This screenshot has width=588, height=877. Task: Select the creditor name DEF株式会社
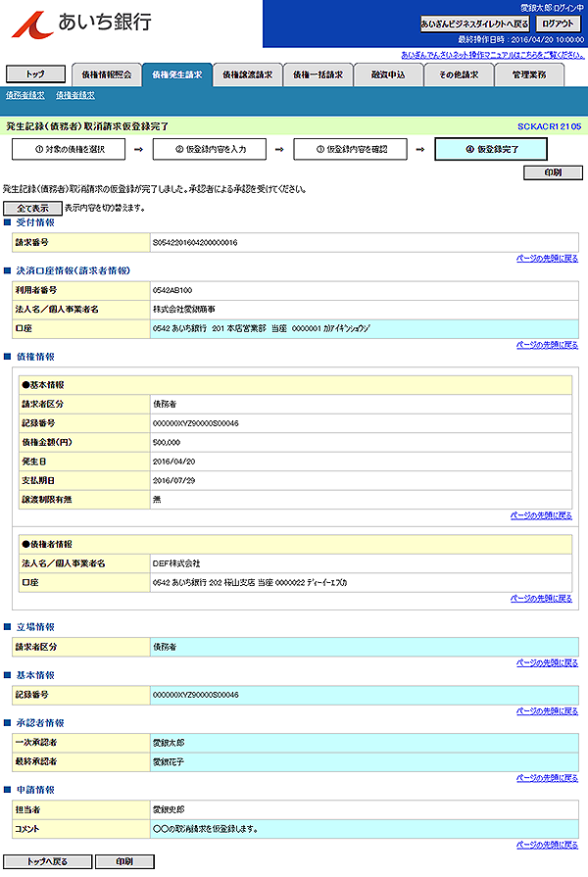pyautogui.click(x=176, y=563)
